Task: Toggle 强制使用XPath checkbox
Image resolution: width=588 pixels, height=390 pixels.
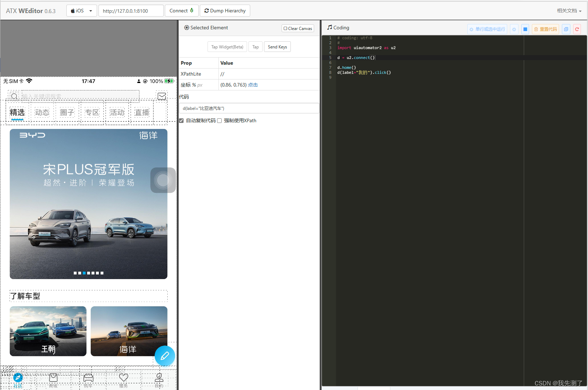Action: [x=219, y=121]
